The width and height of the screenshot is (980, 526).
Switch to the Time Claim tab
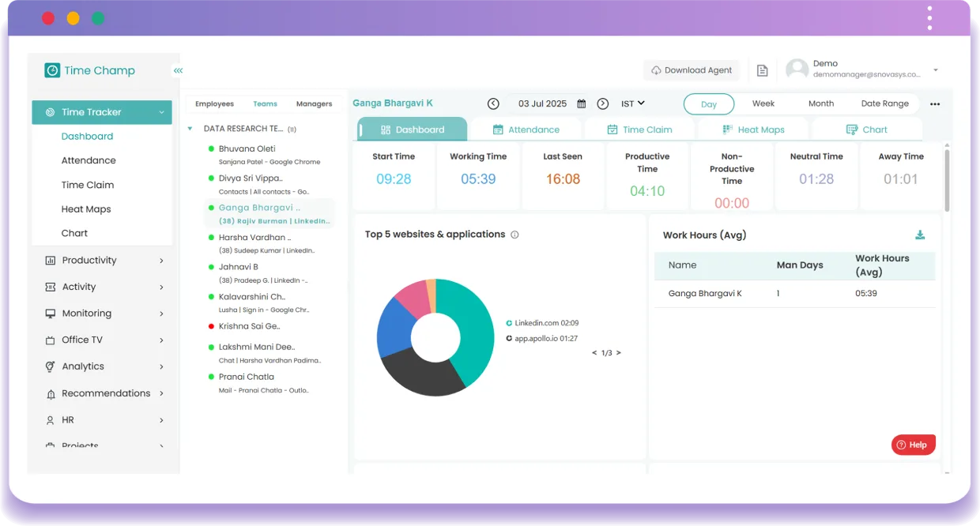639,130
